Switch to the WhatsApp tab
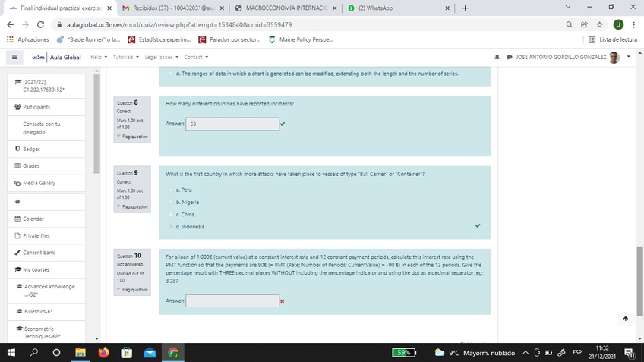The width and height of the screenshot is (644, 362). click(x=398, y=8)
